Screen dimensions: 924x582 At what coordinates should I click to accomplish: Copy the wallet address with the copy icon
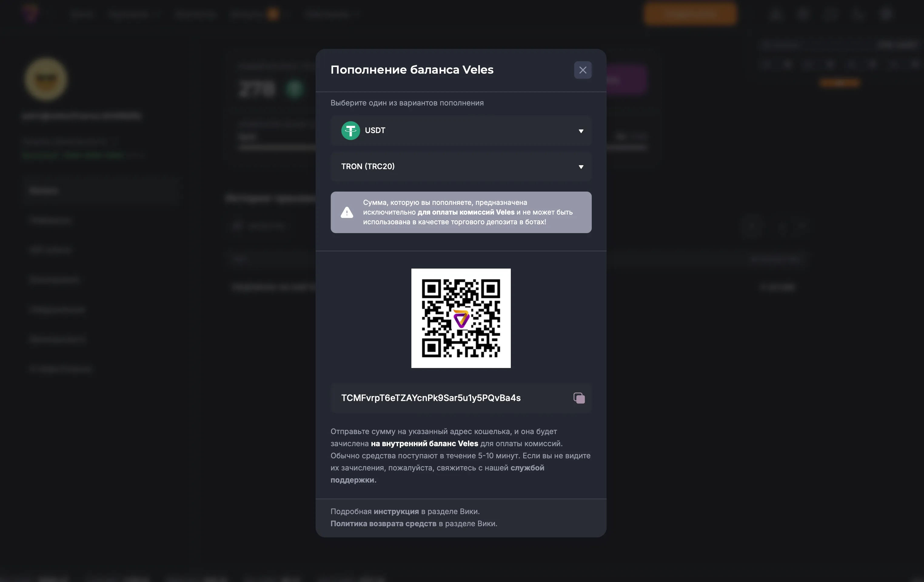pos(579,398)
